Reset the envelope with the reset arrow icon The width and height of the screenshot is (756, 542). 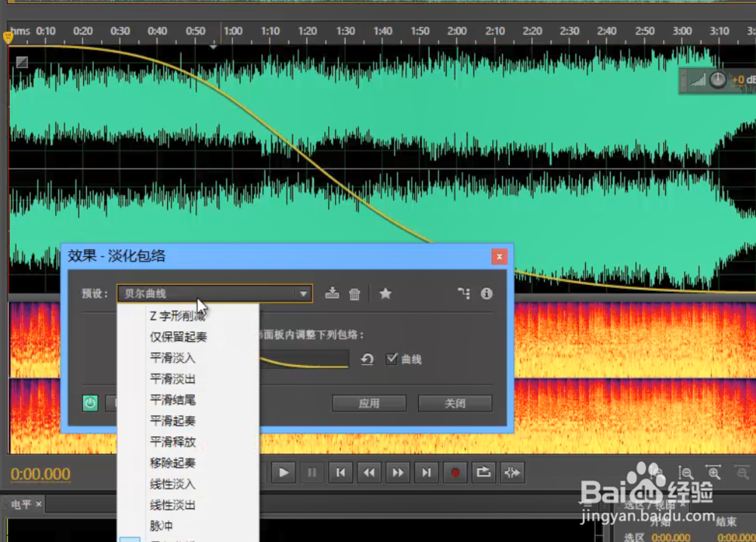[x=367, y=359]
